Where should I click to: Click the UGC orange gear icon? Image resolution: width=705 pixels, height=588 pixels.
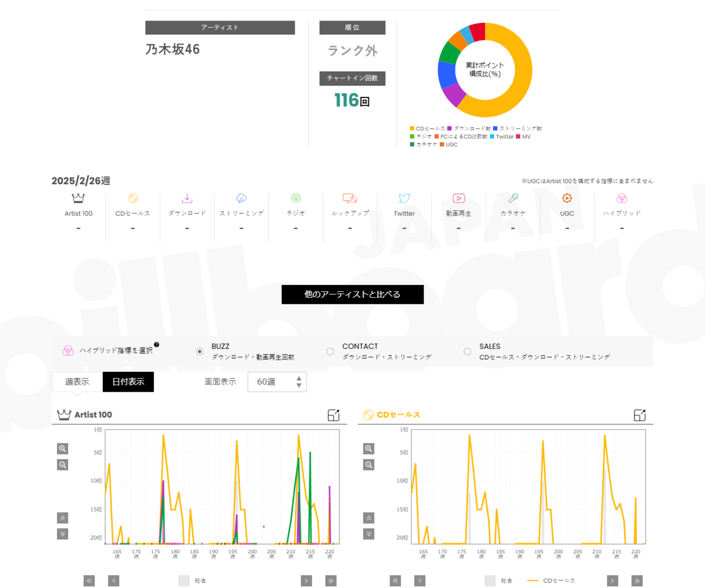(x=567, y=198)
